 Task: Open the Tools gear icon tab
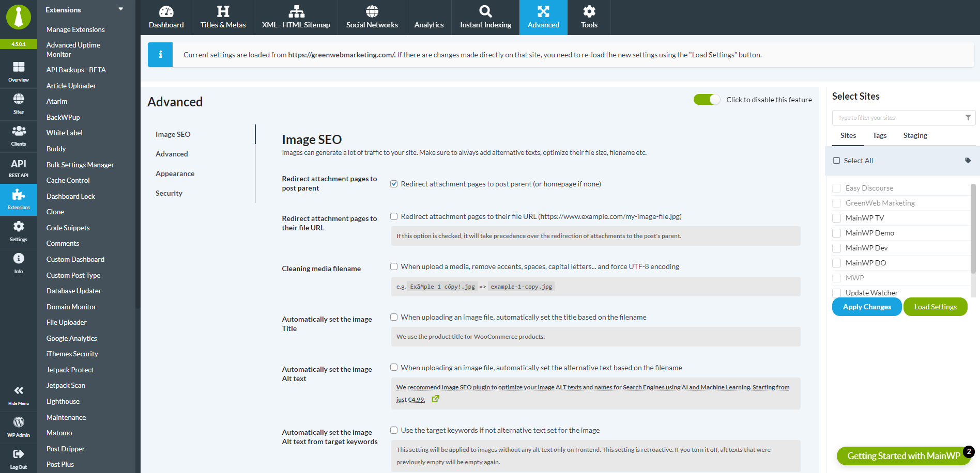[589, 11]
